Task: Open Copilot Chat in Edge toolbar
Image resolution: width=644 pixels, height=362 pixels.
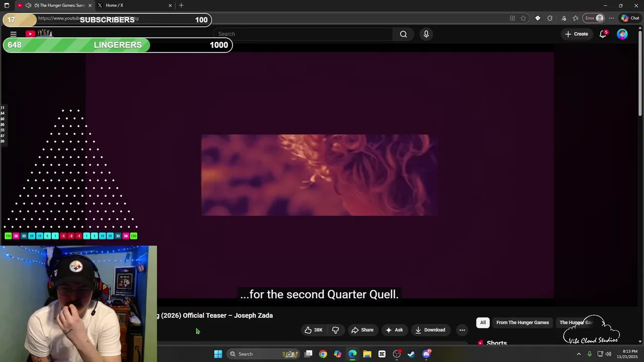Action: (x=630, y=18)
